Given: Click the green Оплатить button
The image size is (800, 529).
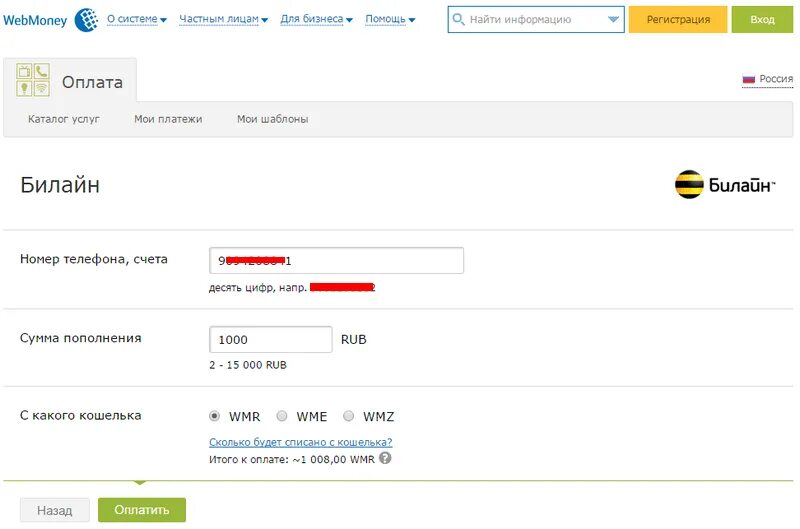Looking at the screenshot, I should 142,510.
